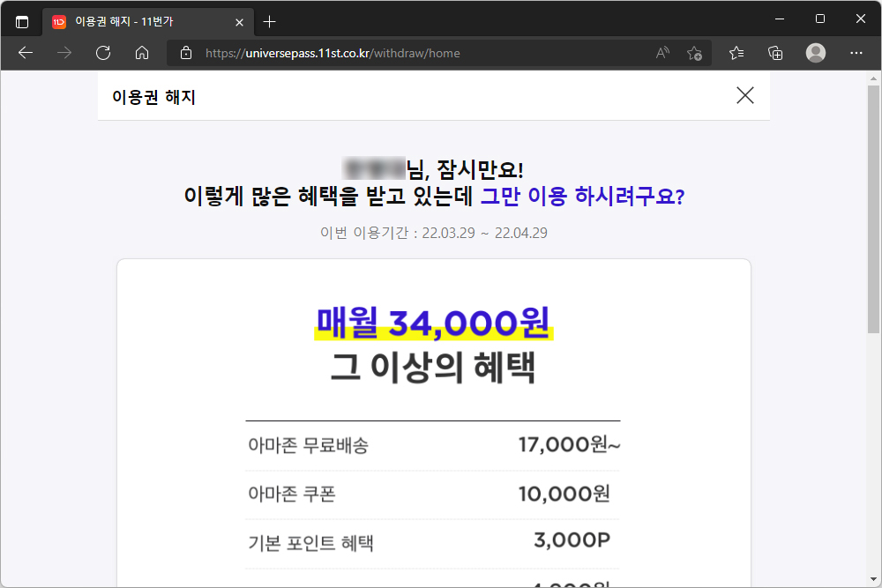
Task: Close the 이용권 해지 page with X
Action: 745,95
